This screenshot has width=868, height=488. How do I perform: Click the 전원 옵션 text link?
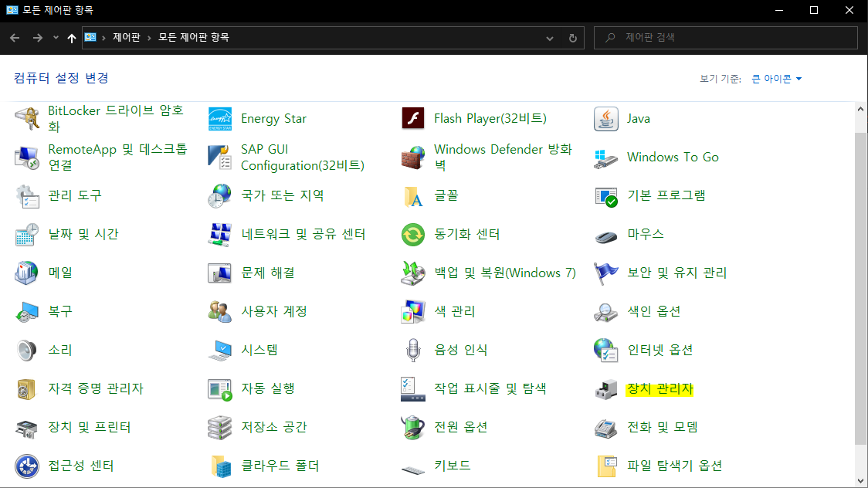(460, 428)
